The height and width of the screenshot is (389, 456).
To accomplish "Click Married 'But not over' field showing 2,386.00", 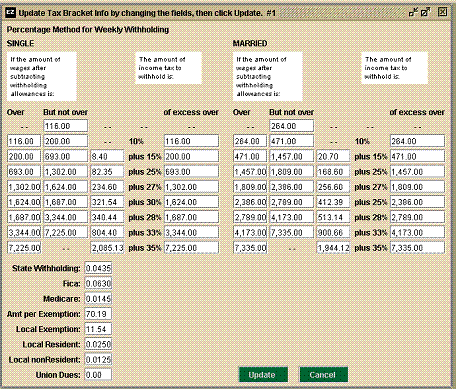I will 291,187.
